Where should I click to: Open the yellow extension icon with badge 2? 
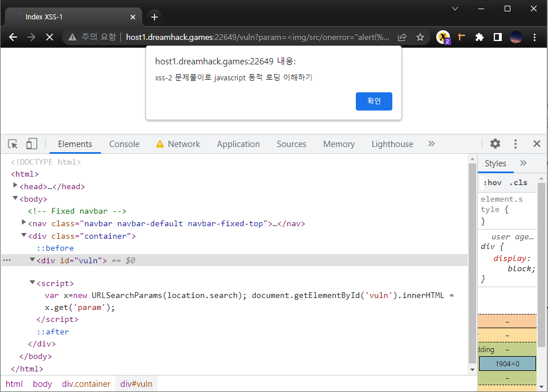(443, 37)
